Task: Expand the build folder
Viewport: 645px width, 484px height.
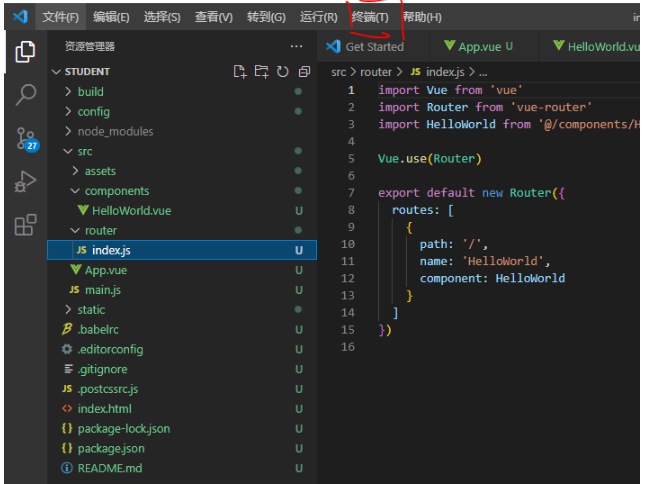Action: point(90,91)
